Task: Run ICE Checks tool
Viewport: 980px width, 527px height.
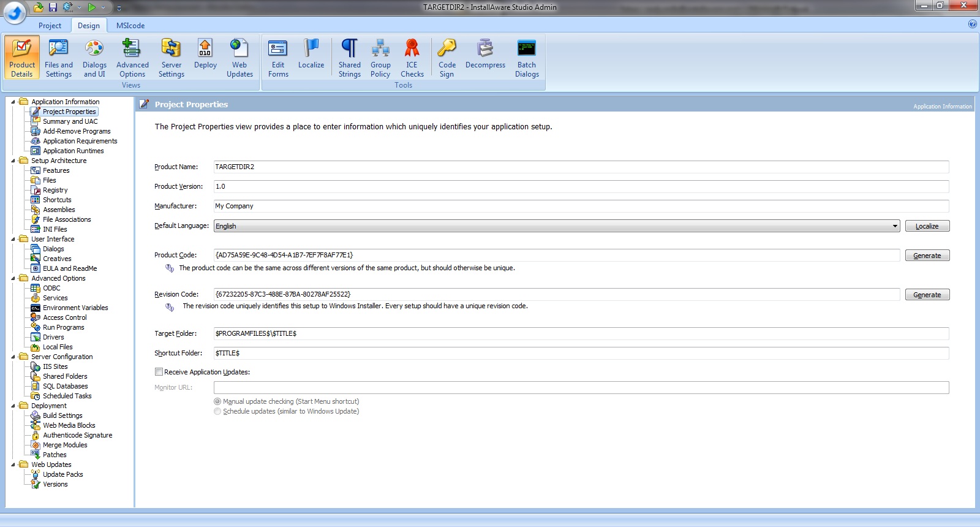Action: pos(412,58)
